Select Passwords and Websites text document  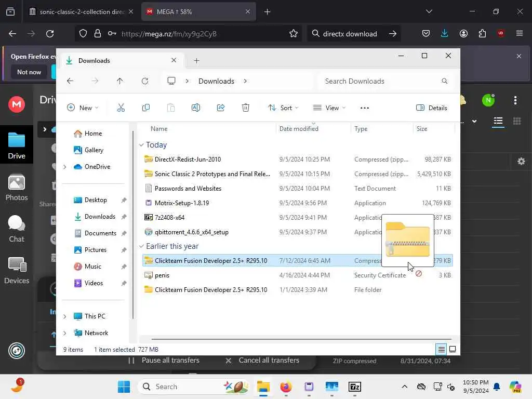pyautogui.click(x=297, y=188)
